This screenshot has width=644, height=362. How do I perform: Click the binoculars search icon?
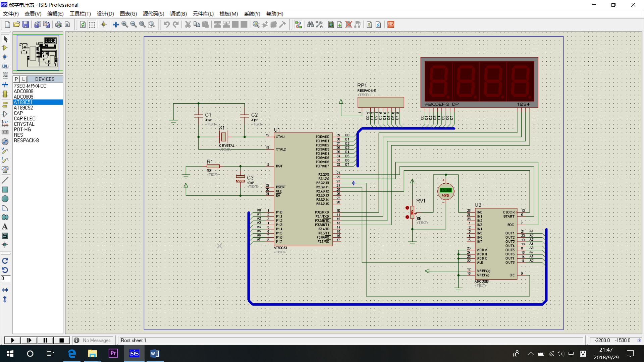[310, 24]
